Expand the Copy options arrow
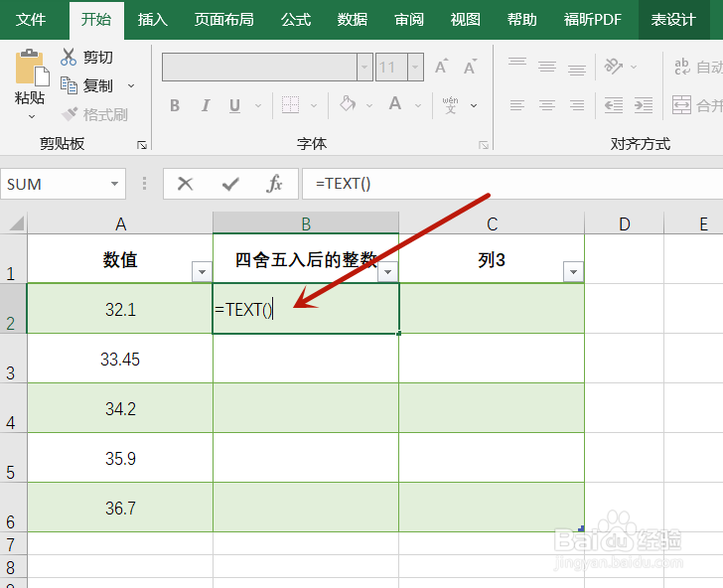The height and width of the screenshot is (588, 723). tap(131, 85)
